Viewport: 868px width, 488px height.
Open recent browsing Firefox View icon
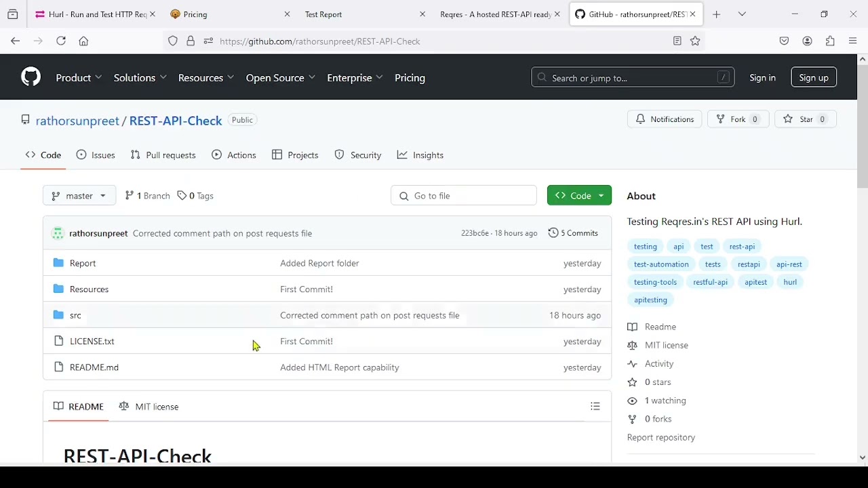click(x=13, y=14)
